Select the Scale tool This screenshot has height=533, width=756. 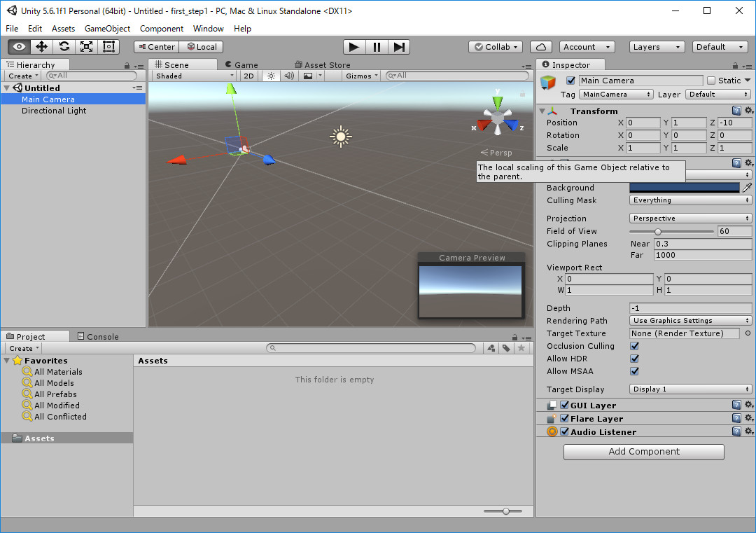tap(86, 47)
